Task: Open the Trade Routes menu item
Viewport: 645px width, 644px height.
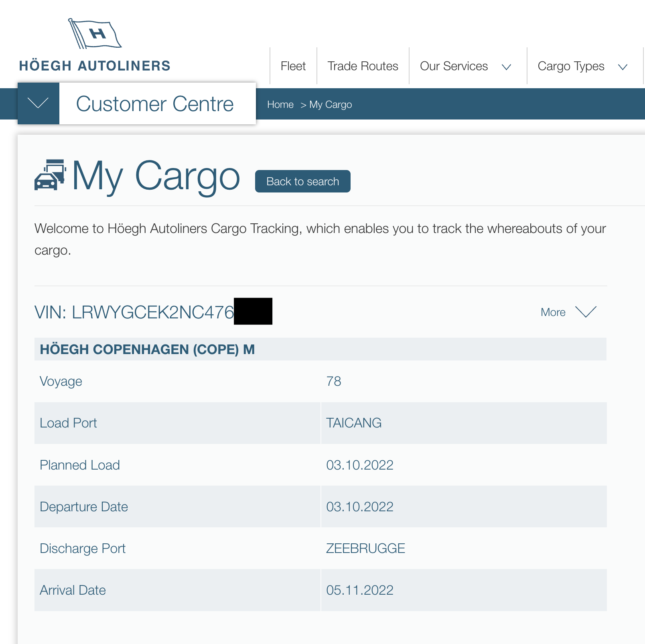Action: (x=363, y=66)
